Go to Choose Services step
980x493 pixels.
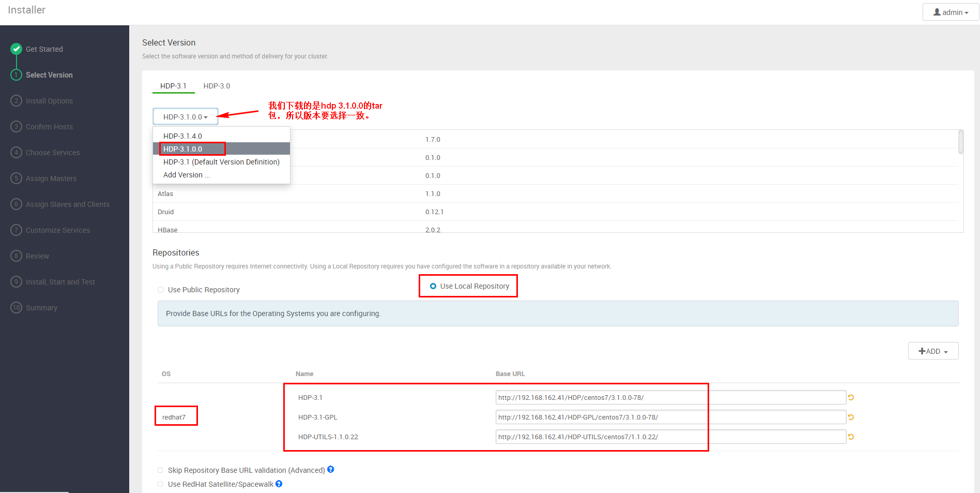(x=53, y=153)
